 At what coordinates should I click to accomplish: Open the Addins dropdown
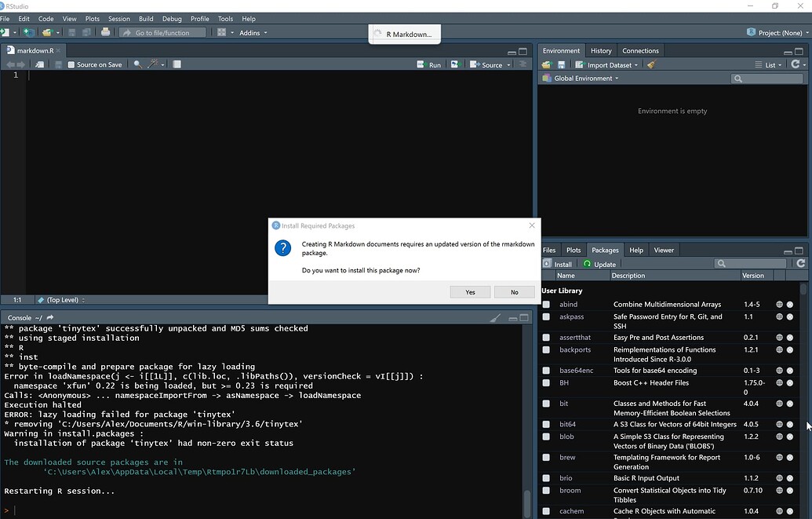point(253,33)
